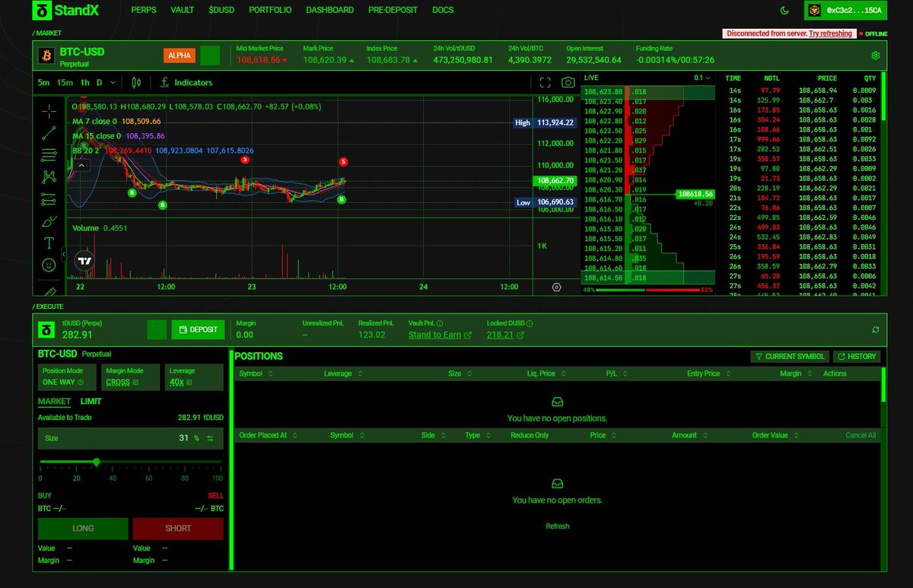Click the Bitcoin BTC-USD pair icon
The image size is (913, 588).
[47, 56]
